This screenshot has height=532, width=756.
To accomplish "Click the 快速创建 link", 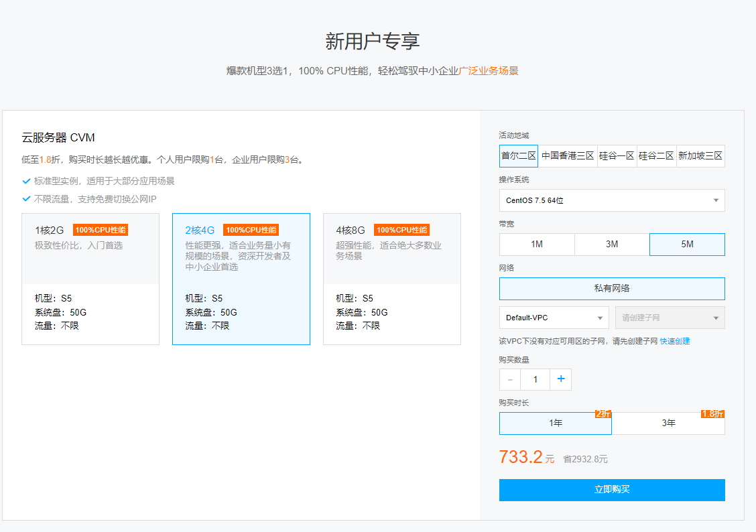I will click(674, 341).
